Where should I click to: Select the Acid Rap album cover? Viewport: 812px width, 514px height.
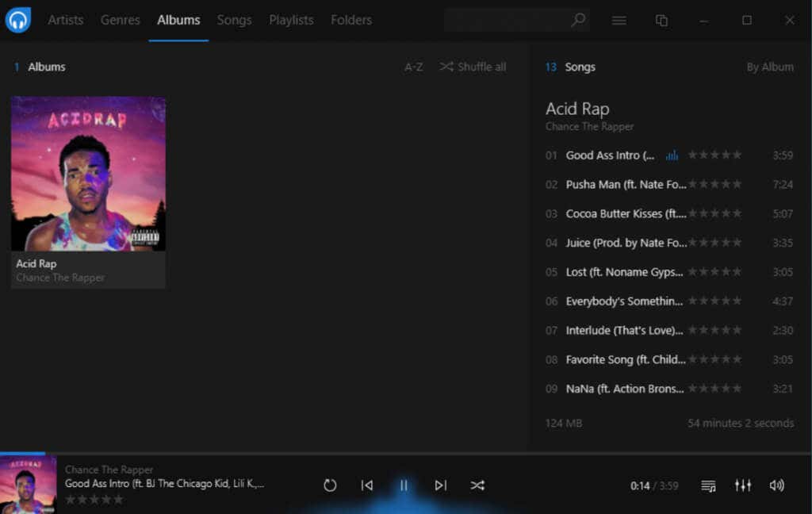[89, 174]
